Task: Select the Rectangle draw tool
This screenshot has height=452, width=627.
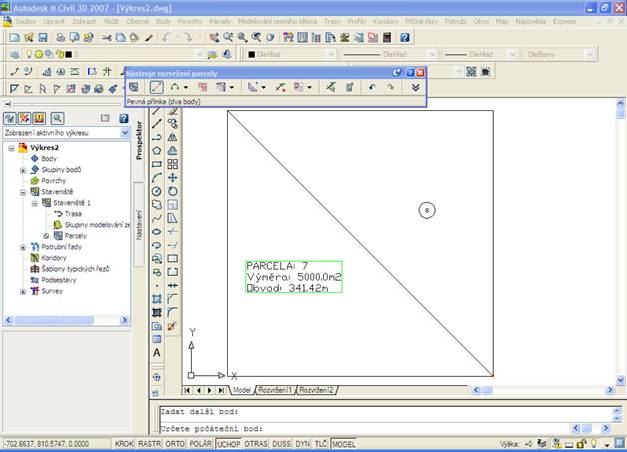Action: [157, 164]
